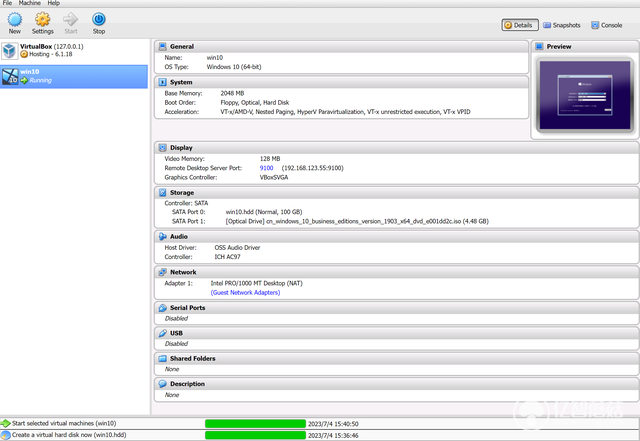Viewport: 640px width, 441px height.
Task: Click the 2023/7/4 15:40:50 task timestamp
Action: tap(333, 424)
